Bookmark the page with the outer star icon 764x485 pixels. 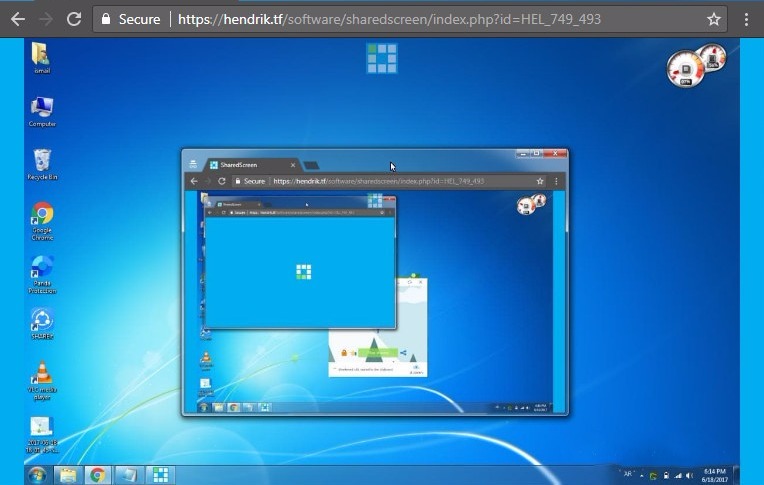713,19
